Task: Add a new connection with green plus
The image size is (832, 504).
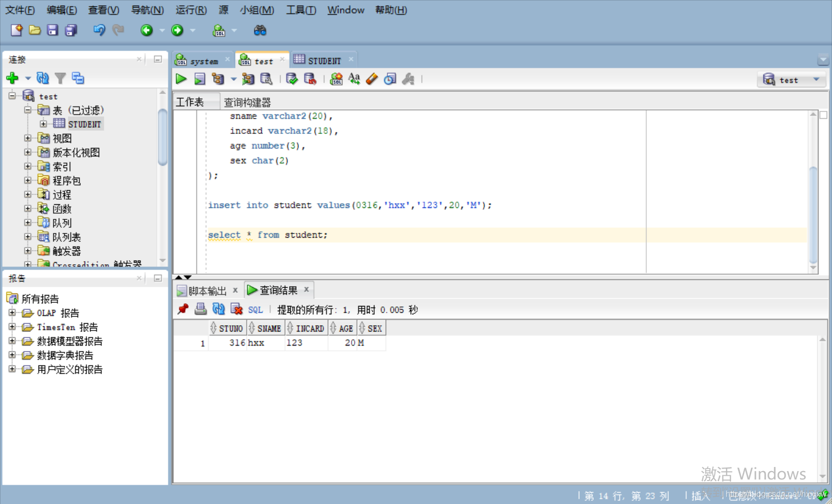Action: point(13,78)
